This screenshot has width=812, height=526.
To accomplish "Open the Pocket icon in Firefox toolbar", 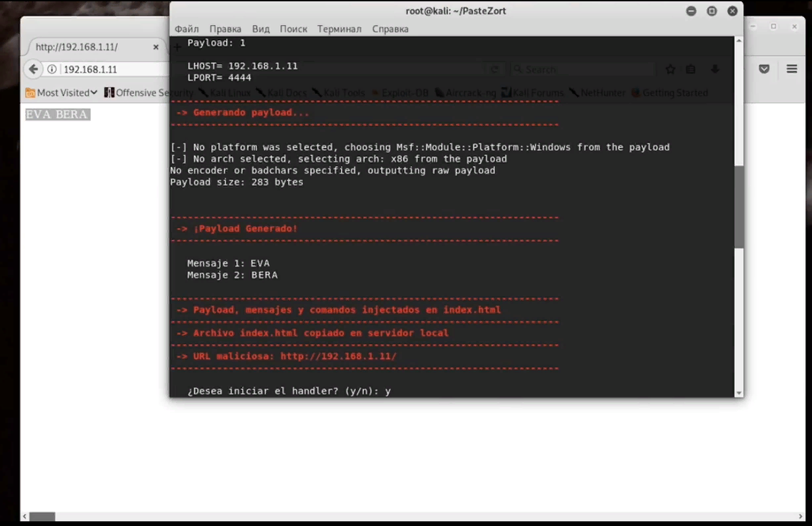I will [x=764, y=69].
